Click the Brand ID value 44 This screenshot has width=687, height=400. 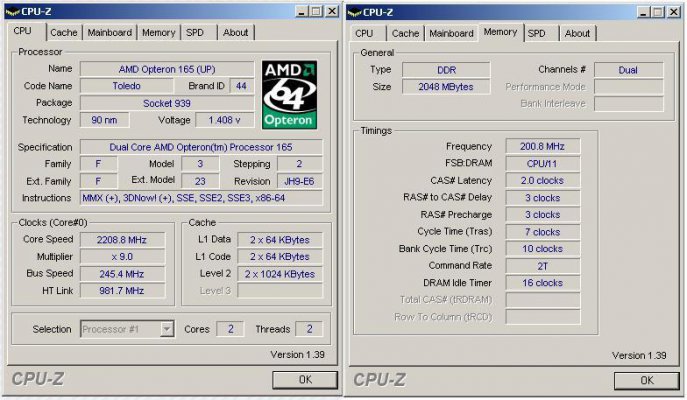(x=241, y=86)
